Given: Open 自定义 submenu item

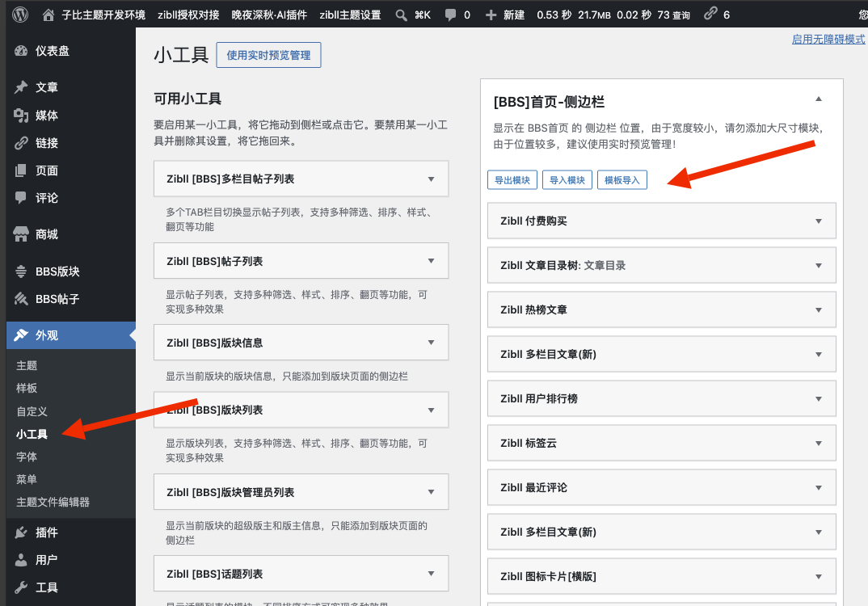Looking at the screenshot, I should [32, 411].
